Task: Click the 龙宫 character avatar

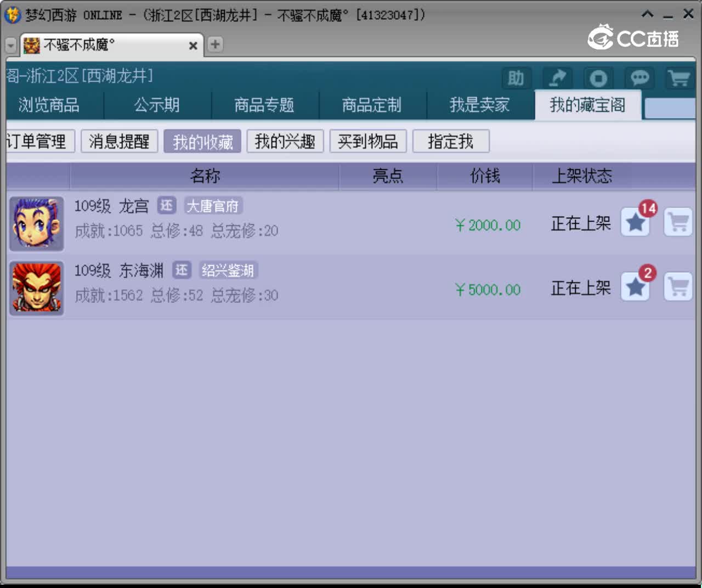Action: tap(37, 224)
